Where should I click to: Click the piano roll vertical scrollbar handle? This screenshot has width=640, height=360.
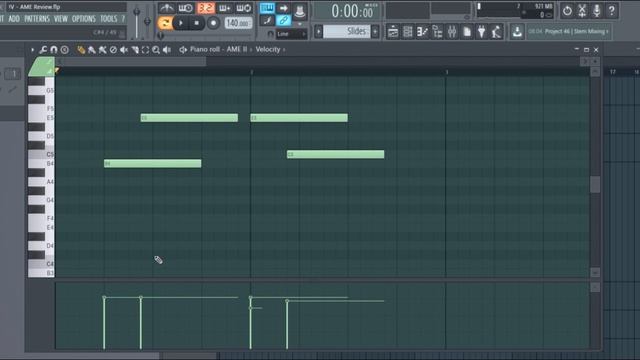click(x=595, y=184)
